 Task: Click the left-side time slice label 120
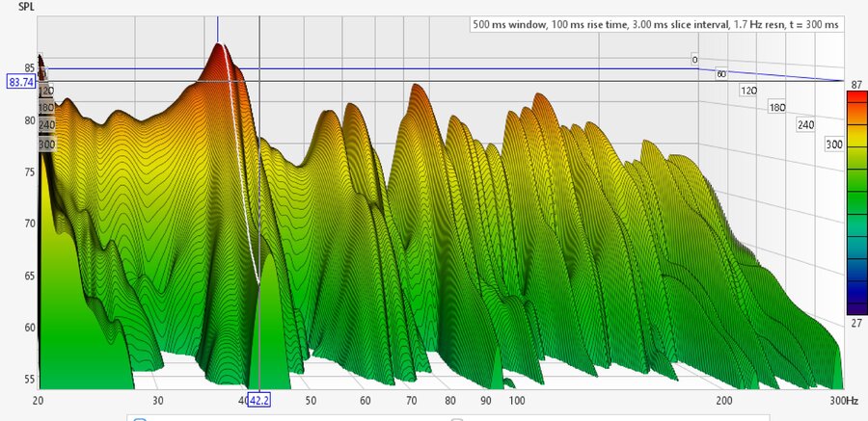tap(46, 91)
